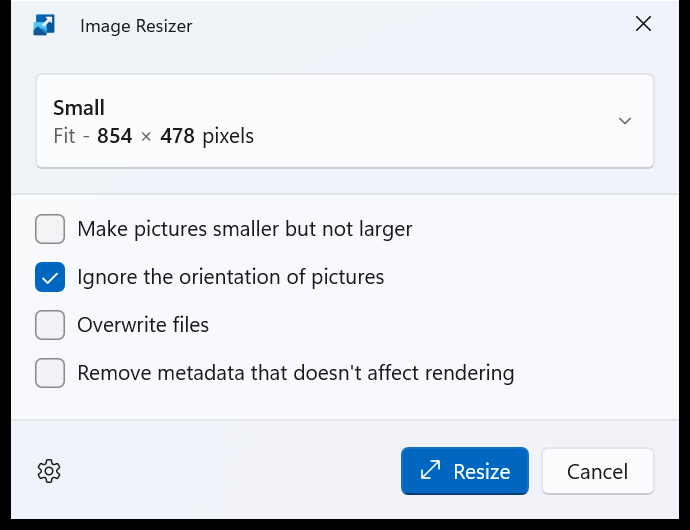Cancel the resize operation
Image resolution: width=690 pixels, height=530 pixels.
(x=598, y=471)
